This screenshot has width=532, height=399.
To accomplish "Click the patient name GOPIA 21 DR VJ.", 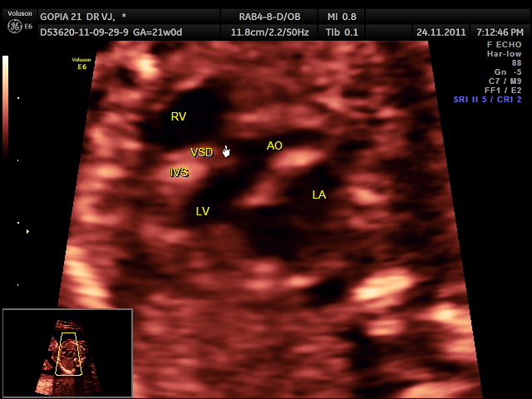I will [83, 17].
